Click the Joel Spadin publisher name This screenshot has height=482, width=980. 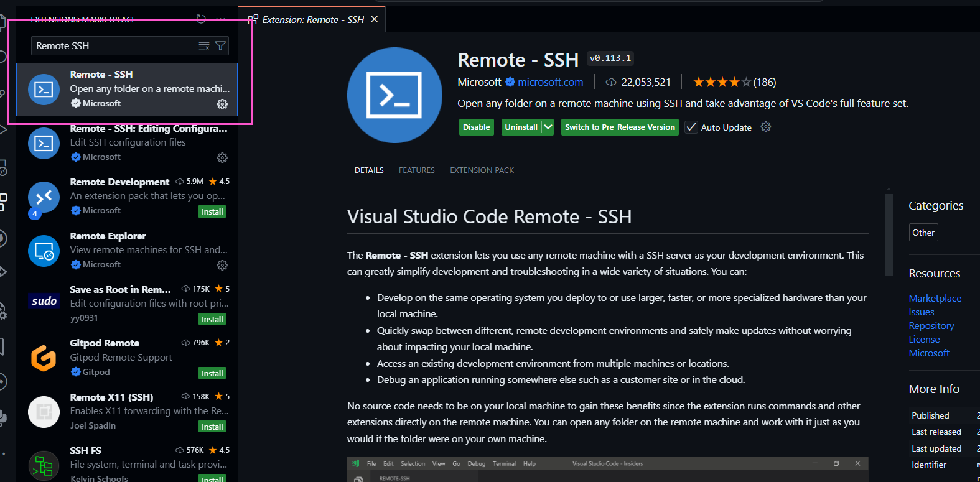pyautogui.click(x=93, y=425)
